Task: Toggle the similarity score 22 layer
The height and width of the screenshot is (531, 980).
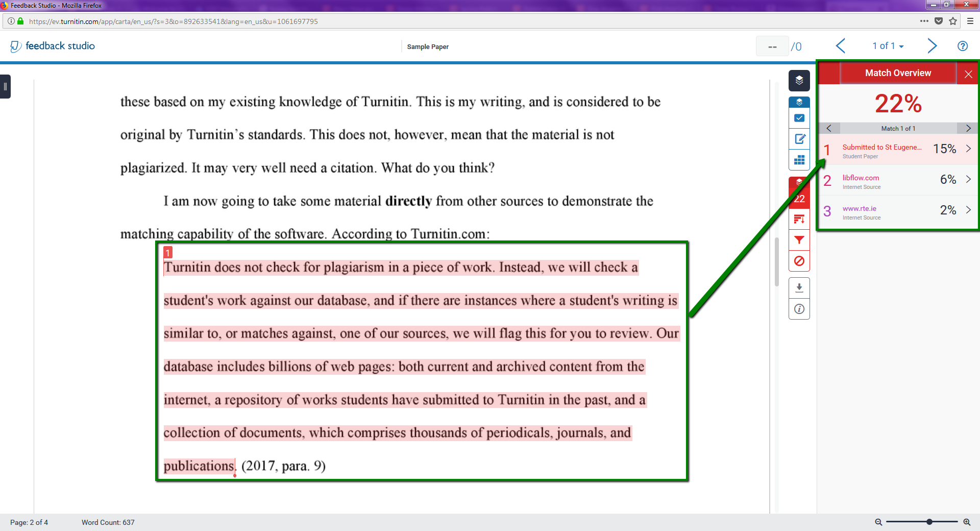Action: pos(799,198)
